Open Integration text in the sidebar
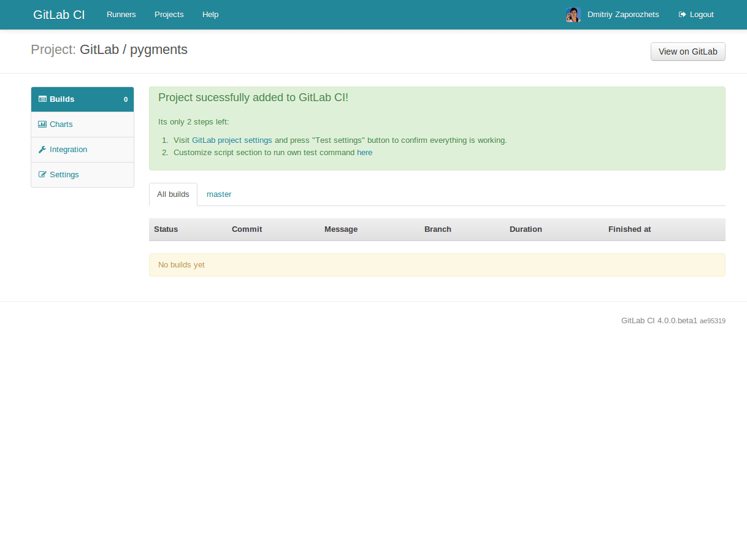Screen dimensions: 747x560 [x=69, y=150]
